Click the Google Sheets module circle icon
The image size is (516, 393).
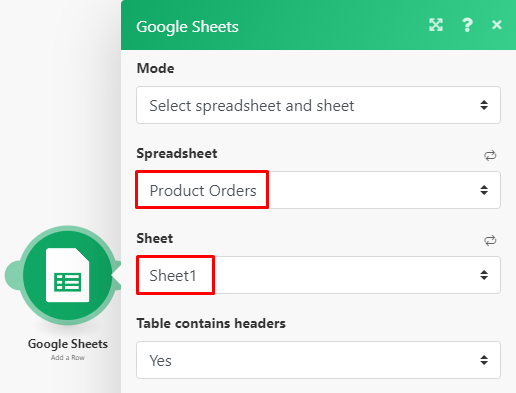coord(68,275)
